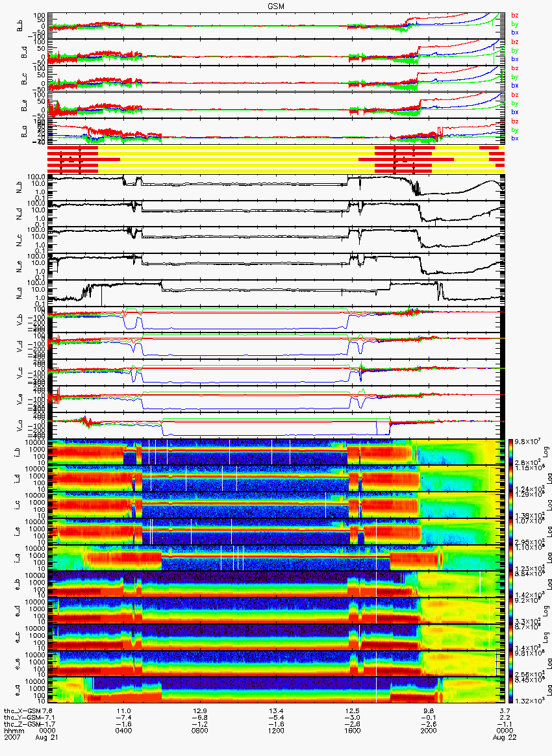Click the 0400 time tick label
The width and height of the screenshot is (552, 756).
tap(123, 731)
